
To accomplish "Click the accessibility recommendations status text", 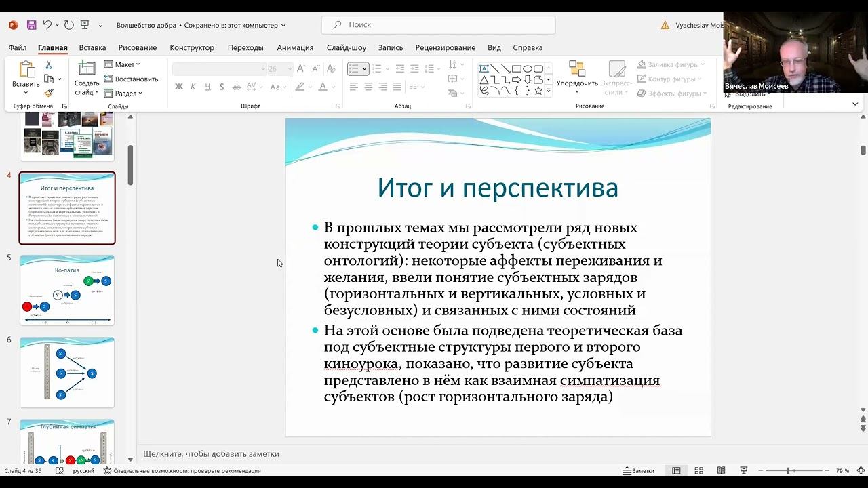I will coord(186,470).
